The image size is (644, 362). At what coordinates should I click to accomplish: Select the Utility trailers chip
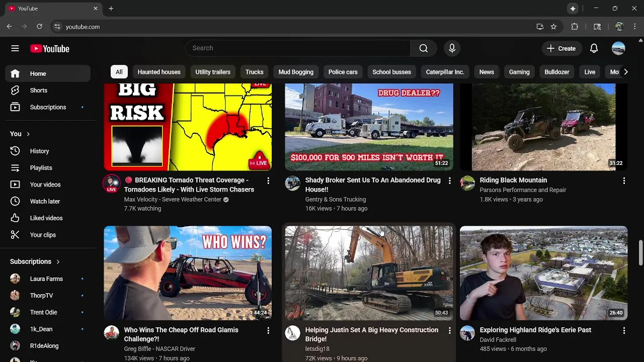pyautogui.click(x=213, y=72)
